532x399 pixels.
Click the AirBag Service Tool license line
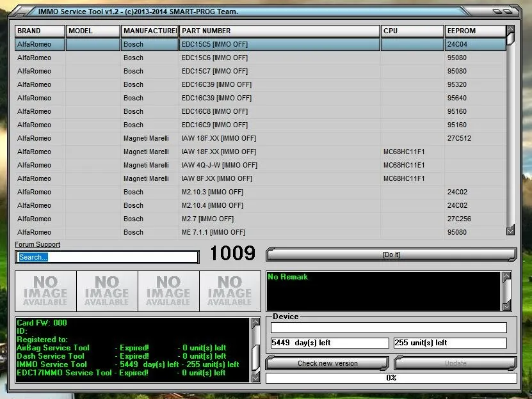(x=122, y=348)
